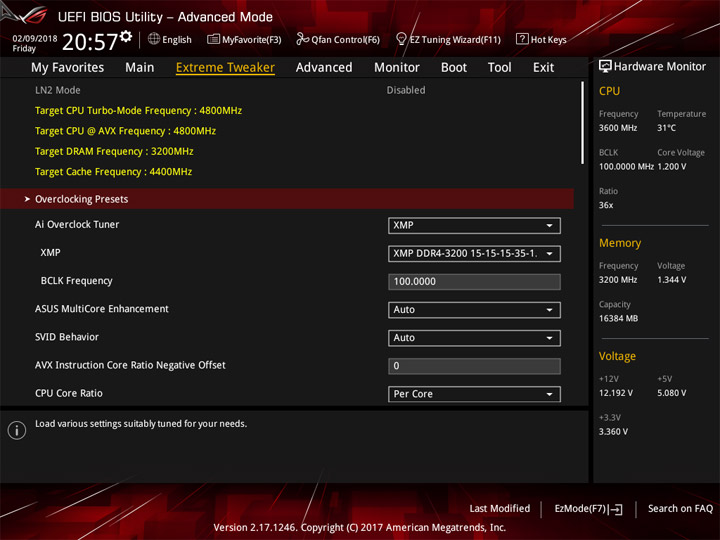Click the Hardware Monitor heading

pos(660,67)
